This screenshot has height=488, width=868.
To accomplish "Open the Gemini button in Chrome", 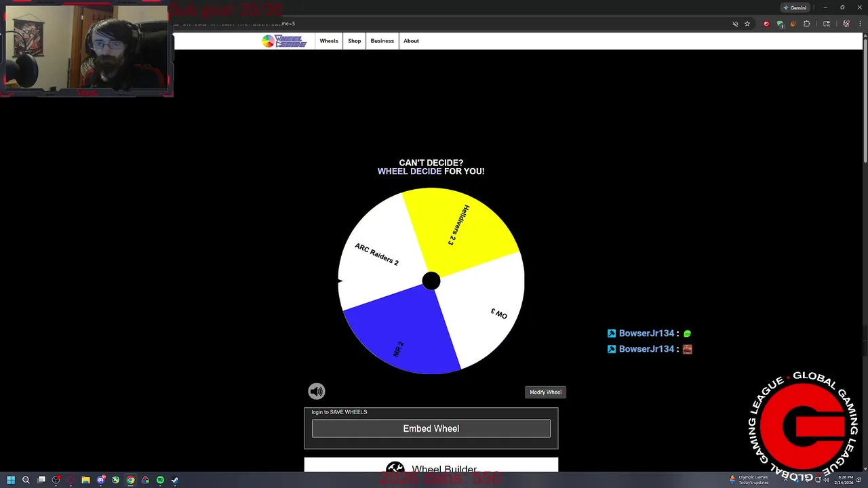I will coord(795,7).
